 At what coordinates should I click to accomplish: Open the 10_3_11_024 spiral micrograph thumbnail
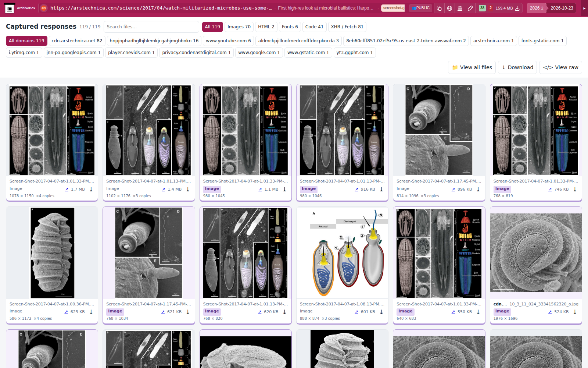point(536,253)
